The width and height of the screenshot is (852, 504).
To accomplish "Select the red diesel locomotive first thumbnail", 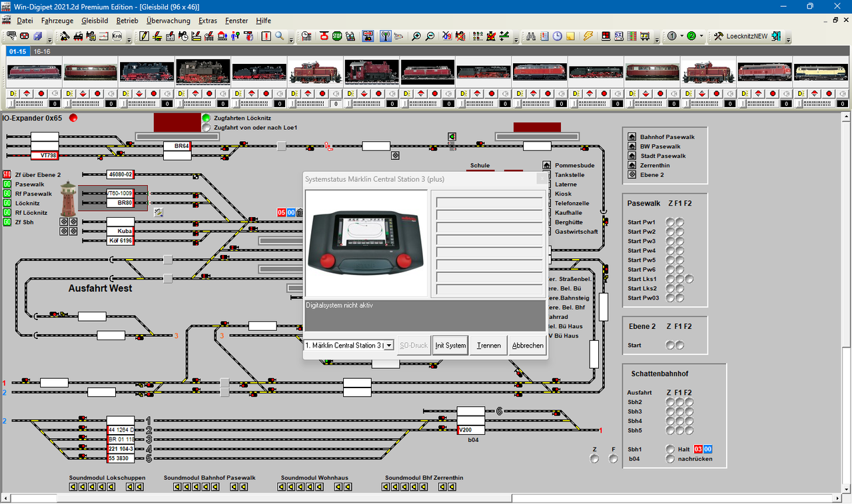I will coord(34,71).
